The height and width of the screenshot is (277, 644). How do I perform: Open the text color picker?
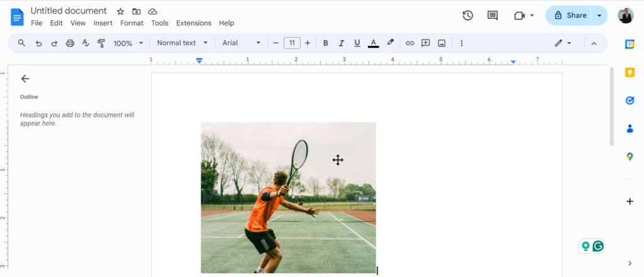click(x=373, y=43)
